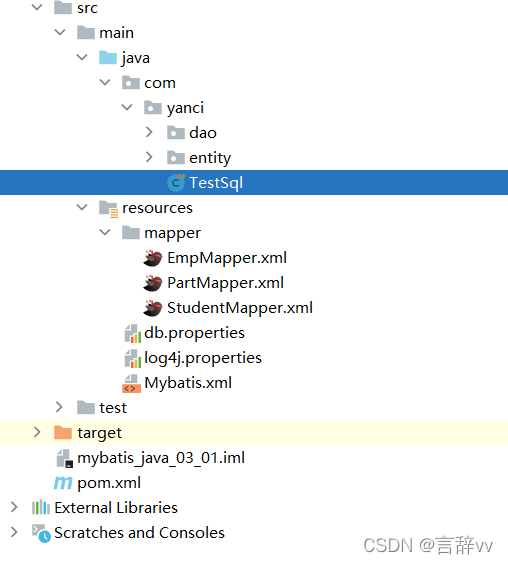Click the blue java source folder icon
508x564 pixels.
pyautogui.click(x=108, y=58)
